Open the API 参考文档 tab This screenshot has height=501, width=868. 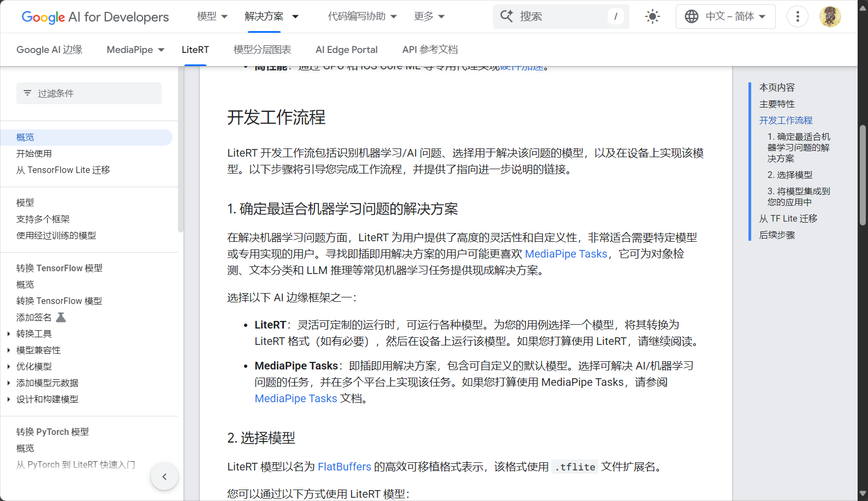(x=430, y=50)
